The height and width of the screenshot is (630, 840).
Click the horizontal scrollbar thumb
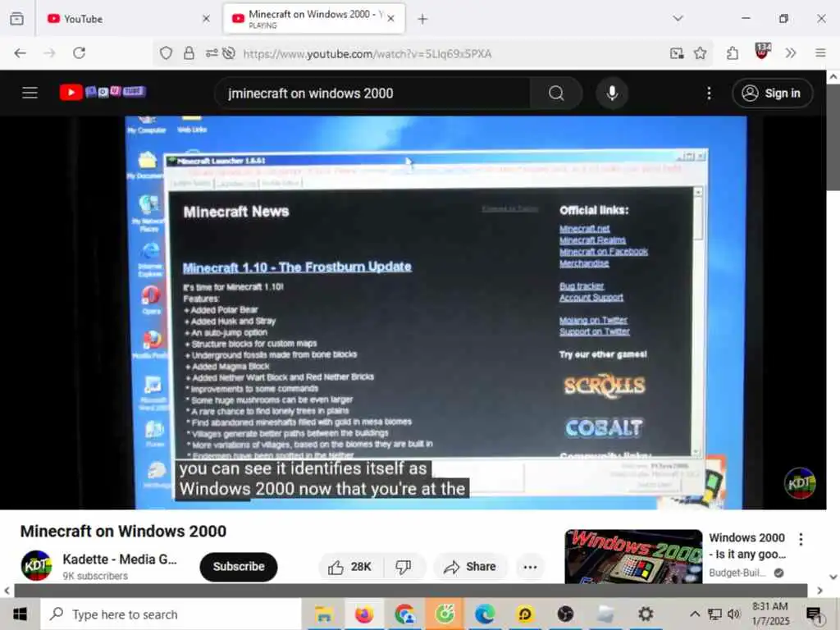(411, 591)
